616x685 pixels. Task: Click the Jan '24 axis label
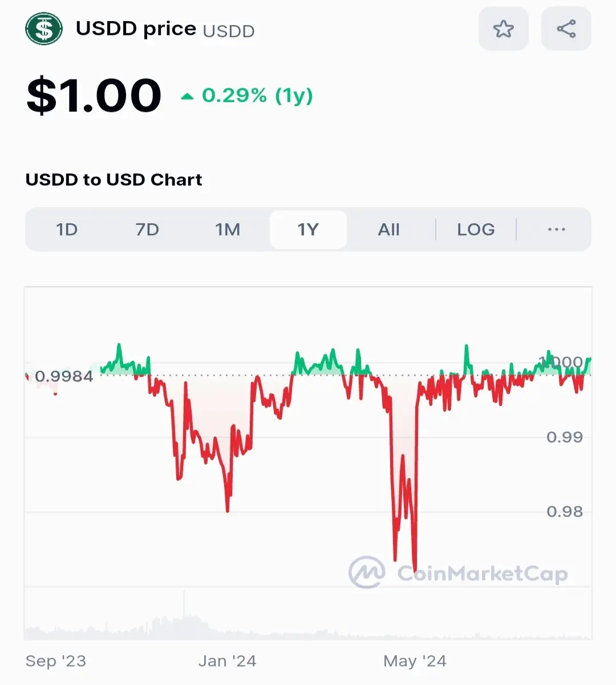[227, 661]
